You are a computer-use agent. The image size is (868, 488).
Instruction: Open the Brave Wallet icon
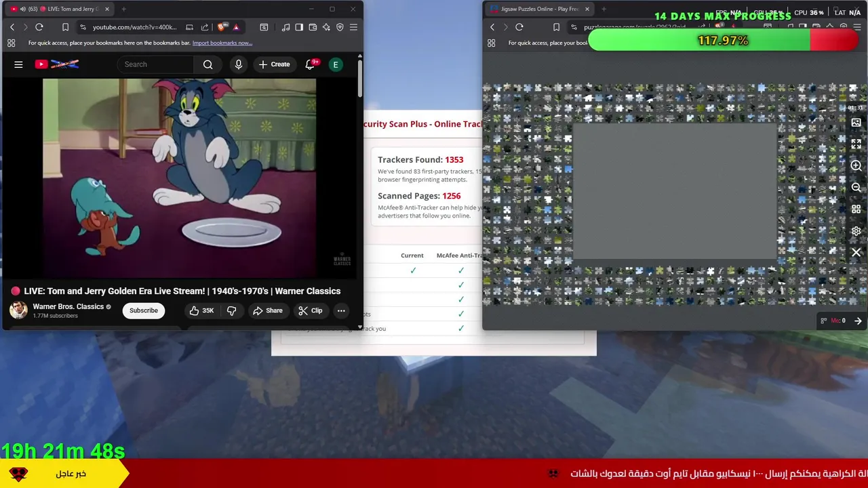pyautogui.click(x=313, y=27)
